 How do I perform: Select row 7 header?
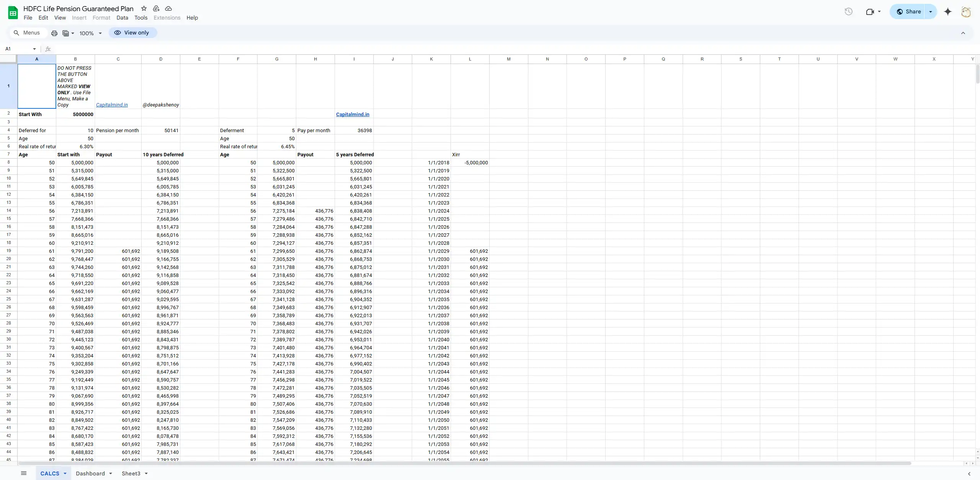8,154
